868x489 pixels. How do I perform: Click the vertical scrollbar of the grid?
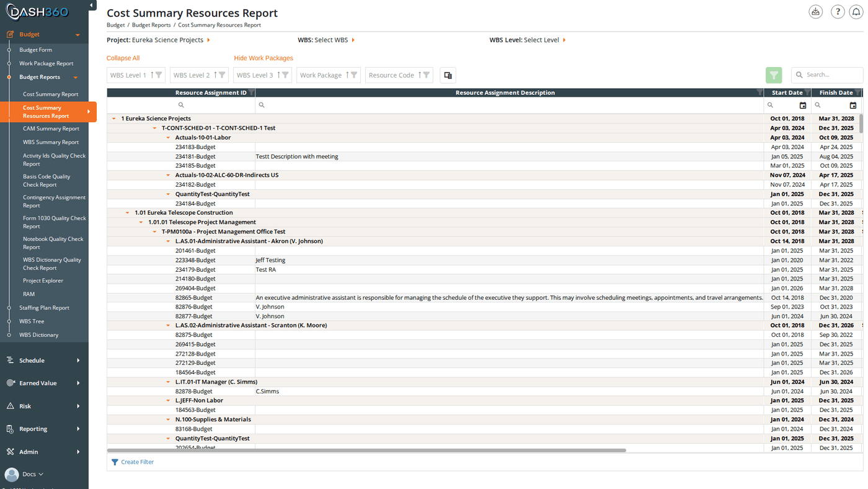[861, 123]
